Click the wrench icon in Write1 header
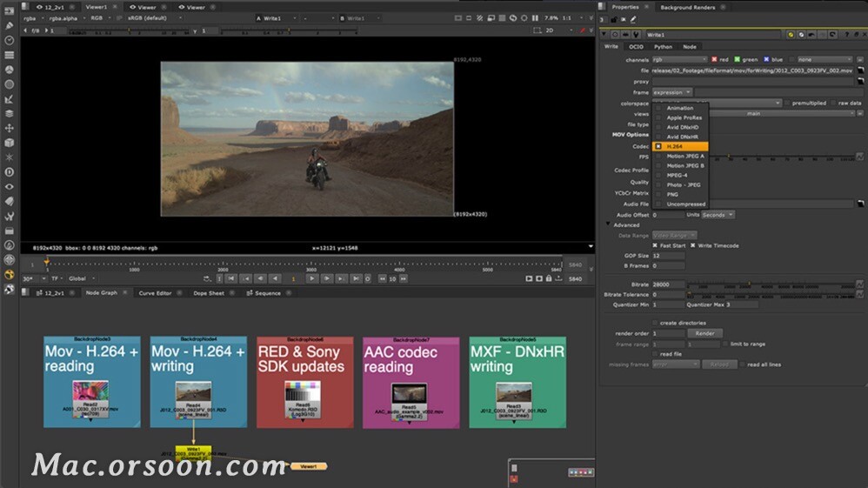 (x=636, y=34)
